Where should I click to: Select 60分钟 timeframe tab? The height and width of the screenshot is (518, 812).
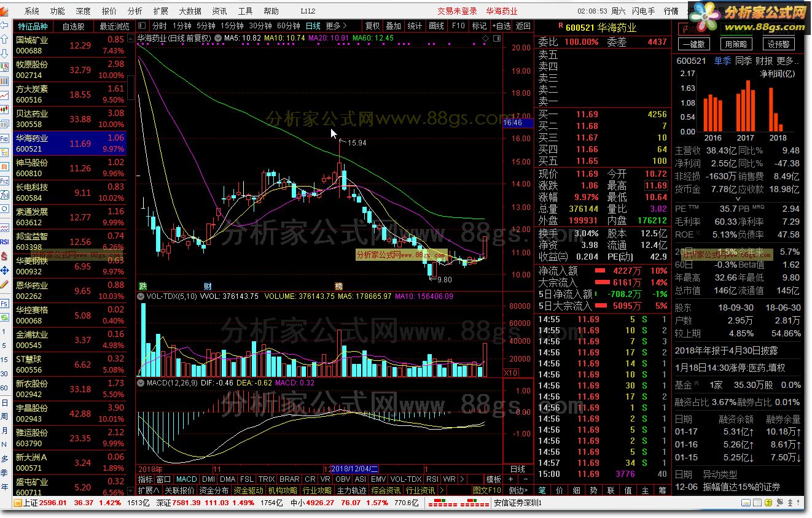289,26
